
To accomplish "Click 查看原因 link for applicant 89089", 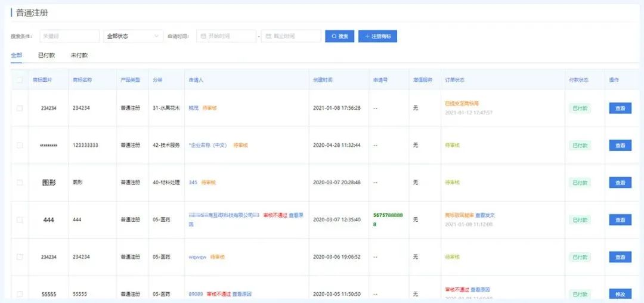I will pyautogui.click(x=241, y=294).
